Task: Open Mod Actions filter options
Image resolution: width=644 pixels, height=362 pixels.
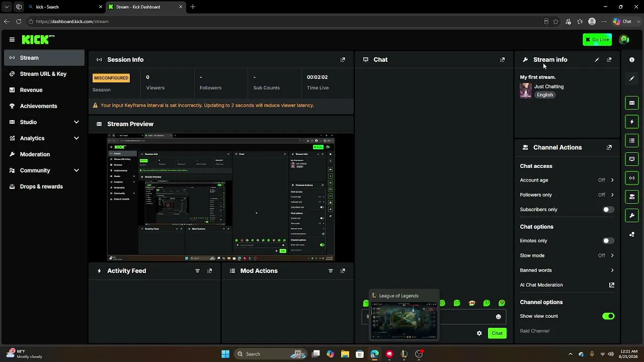Action: click(x=331, y=270)
